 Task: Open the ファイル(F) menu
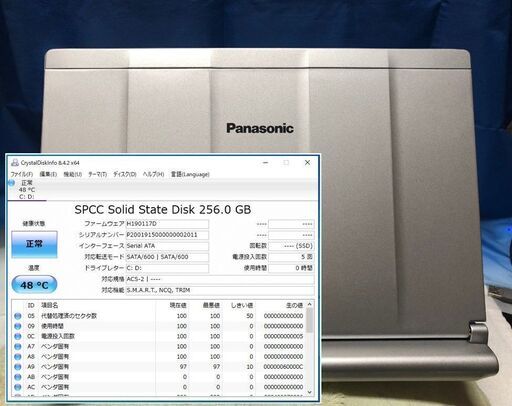click(22, 174)
